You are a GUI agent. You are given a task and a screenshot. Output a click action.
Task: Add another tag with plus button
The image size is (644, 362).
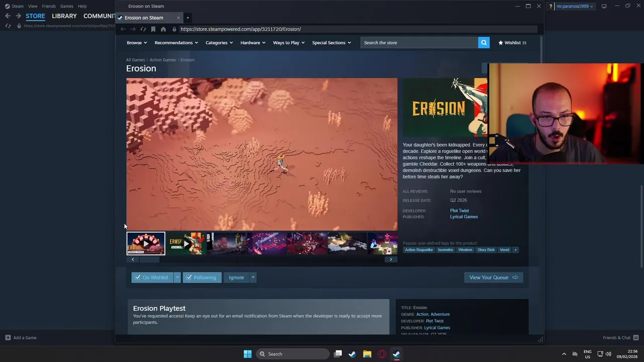[x=515, y=250]
